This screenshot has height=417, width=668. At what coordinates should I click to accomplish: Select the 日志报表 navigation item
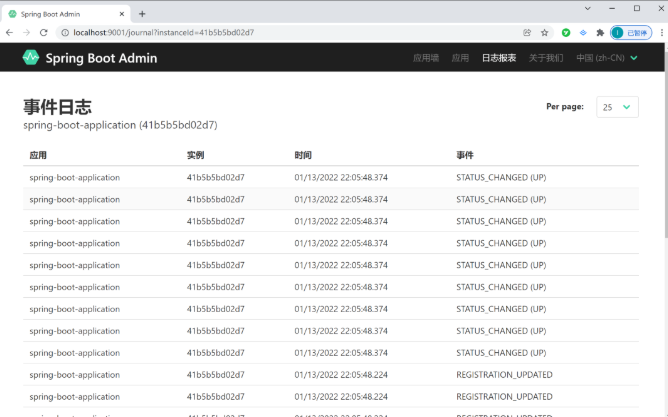click(499, 58)
